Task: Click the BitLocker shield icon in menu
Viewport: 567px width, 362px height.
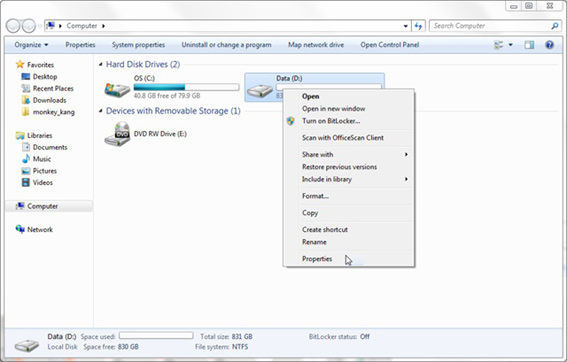Action: [x=290, y=121]
